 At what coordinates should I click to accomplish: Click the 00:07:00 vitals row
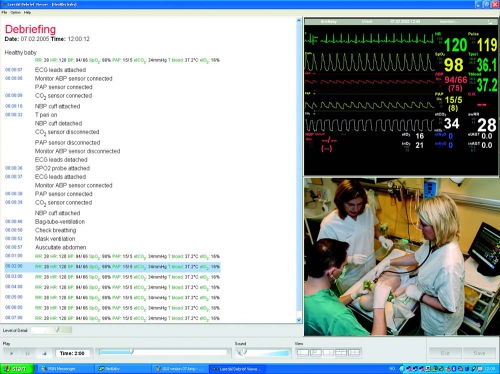tap(112, 318)
